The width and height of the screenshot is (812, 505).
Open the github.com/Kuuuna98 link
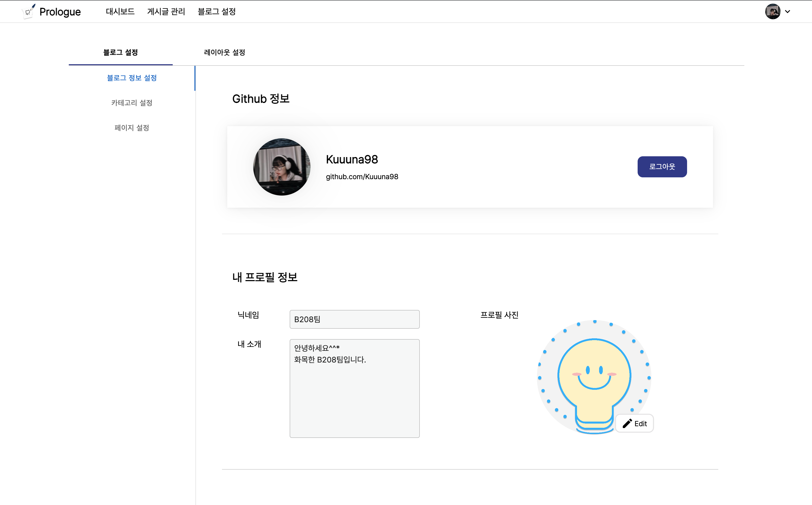point(362,177)
